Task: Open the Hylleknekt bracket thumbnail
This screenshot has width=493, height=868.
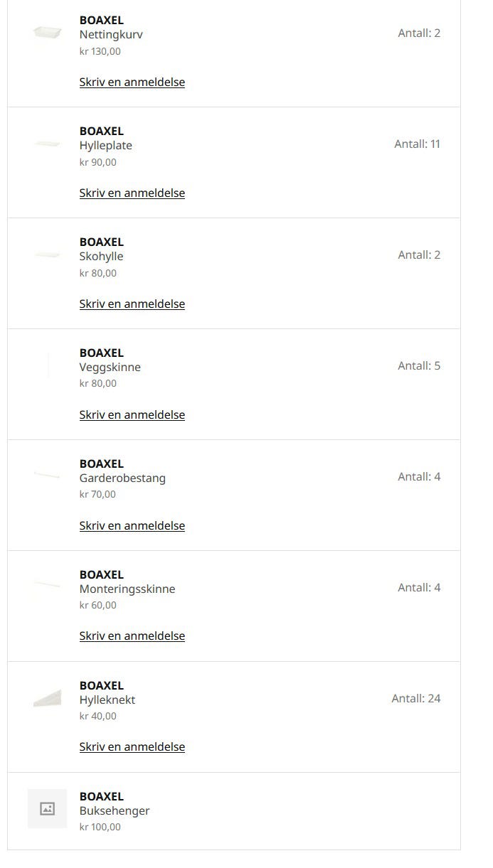Action: click(x=47, y=698)
